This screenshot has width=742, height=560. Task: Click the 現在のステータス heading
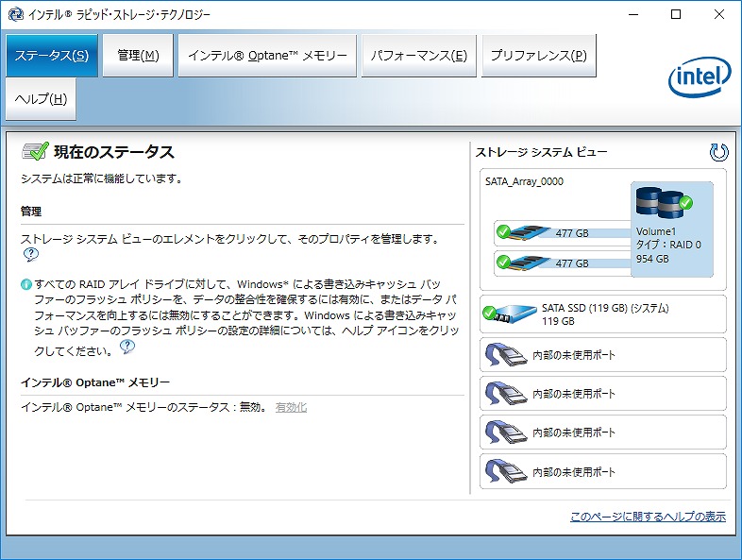(x=114, y=152)
